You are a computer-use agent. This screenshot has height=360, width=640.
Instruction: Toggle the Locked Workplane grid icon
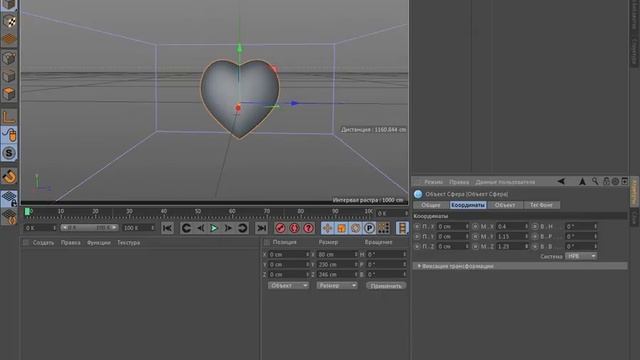pos(9,198)
